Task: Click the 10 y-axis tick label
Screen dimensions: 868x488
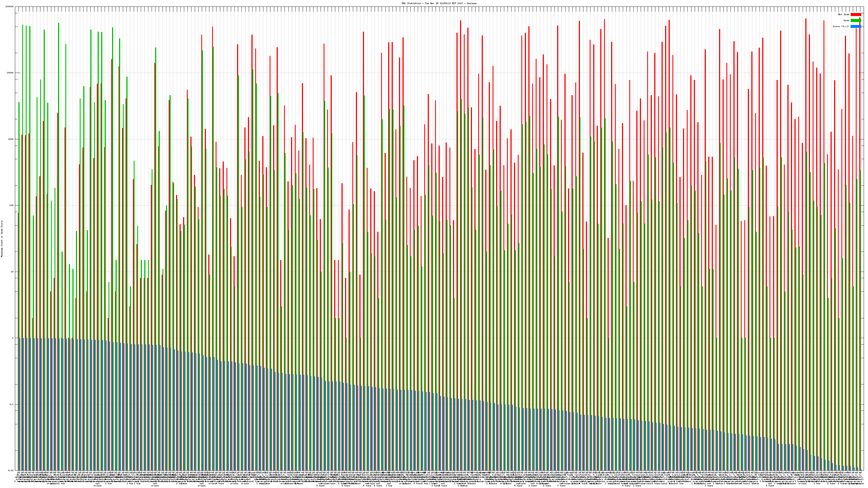Action: pos(12,272)
